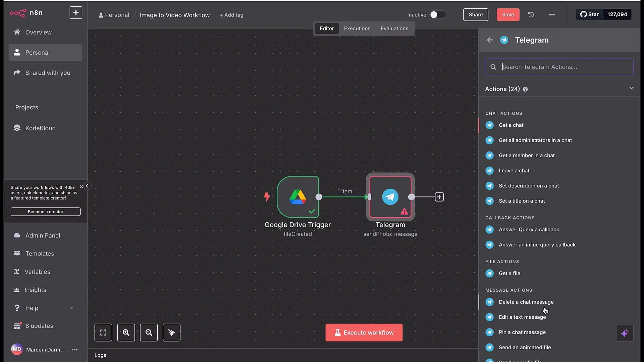This screenshot has height=362, width=644.
Task: Dismiss the creator promo banner
Action: coord(81,187)
